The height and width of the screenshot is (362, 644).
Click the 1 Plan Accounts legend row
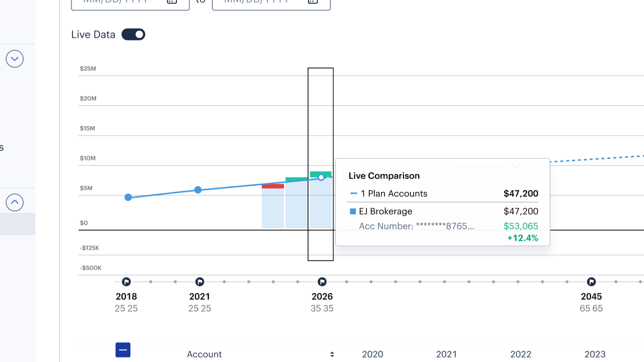pos(443,194)
